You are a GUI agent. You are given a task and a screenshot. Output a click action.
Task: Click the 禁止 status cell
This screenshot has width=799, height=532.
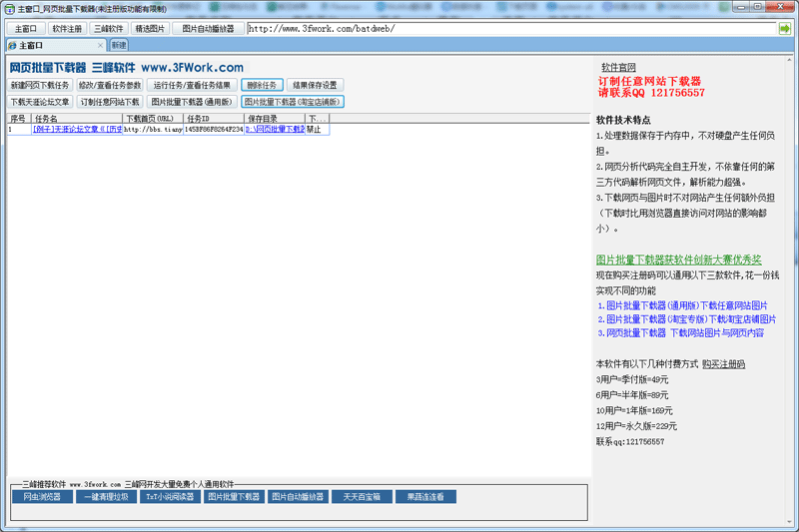point(317,130)
